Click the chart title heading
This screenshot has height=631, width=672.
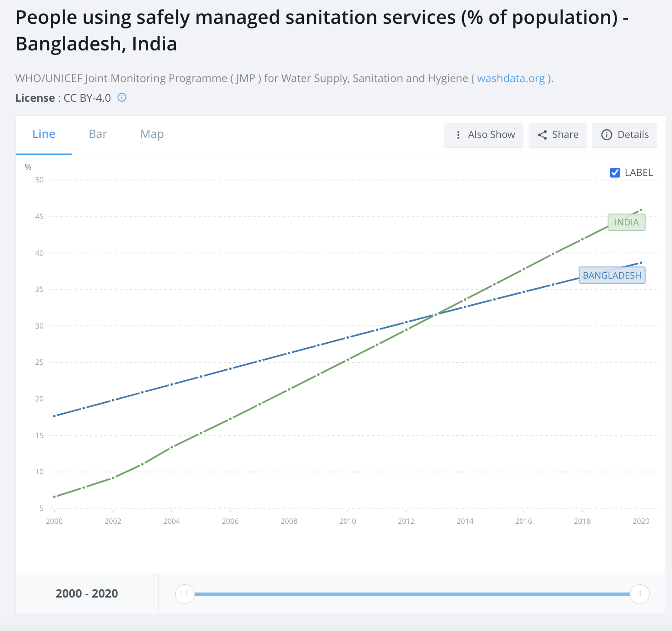click(322, 31)
